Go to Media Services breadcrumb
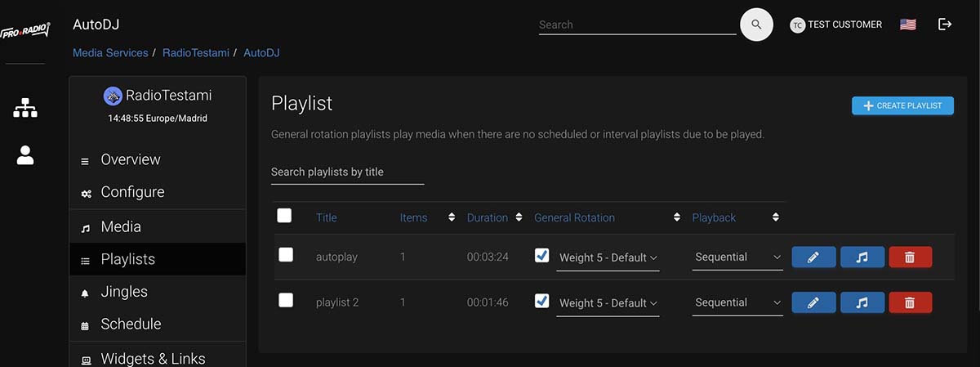This screenshot has height=367, width=980. (x=110, y=53)
